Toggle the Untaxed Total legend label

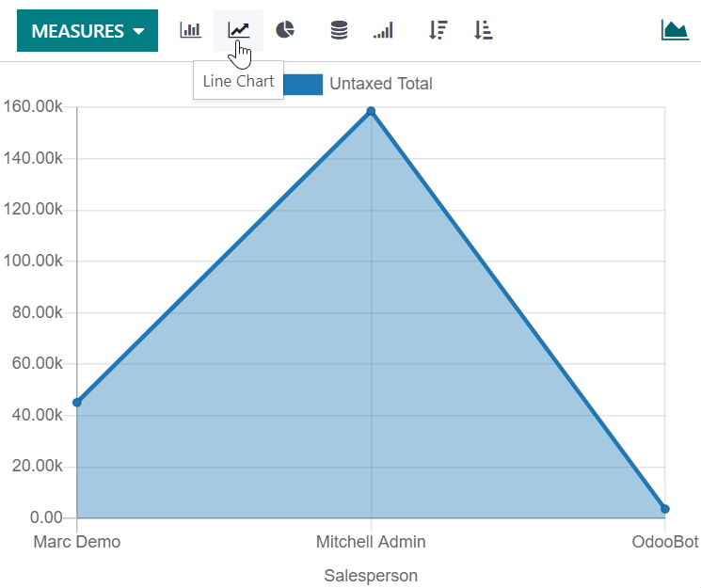click(380, 84)
